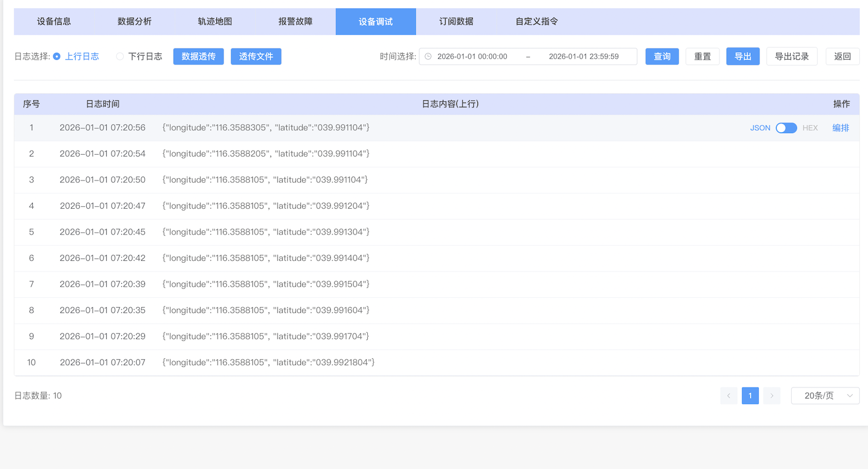Click the 重置 reset button
The width and height of the screenshot is (868, 469).
pos(702,56)
